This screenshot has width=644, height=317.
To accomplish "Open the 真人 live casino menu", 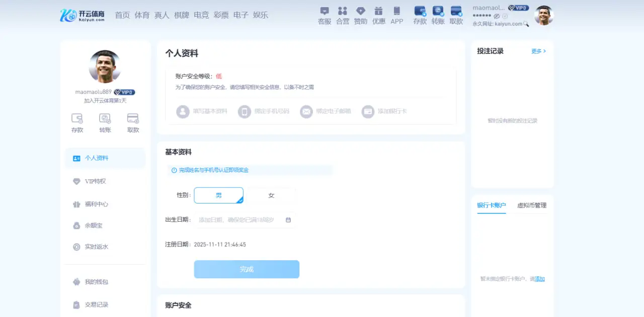I will pyautogui.click(x=162, y=15).
